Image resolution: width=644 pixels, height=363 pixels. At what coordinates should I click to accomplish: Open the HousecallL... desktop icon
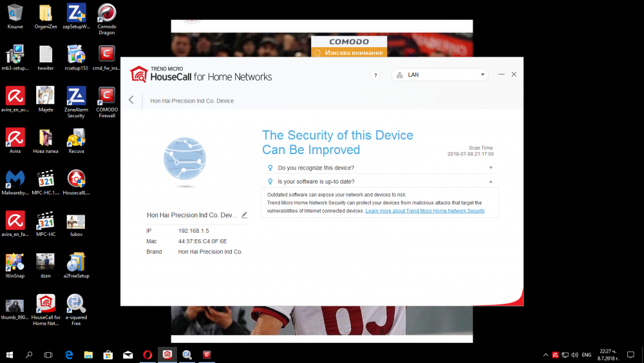pyautogui.click(x=77, y=182)
